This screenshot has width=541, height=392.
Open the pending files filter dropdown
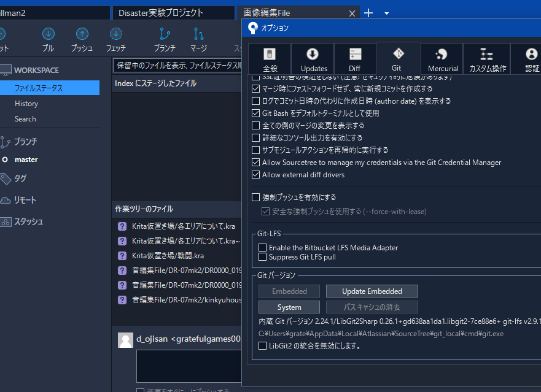coord(177,66)
